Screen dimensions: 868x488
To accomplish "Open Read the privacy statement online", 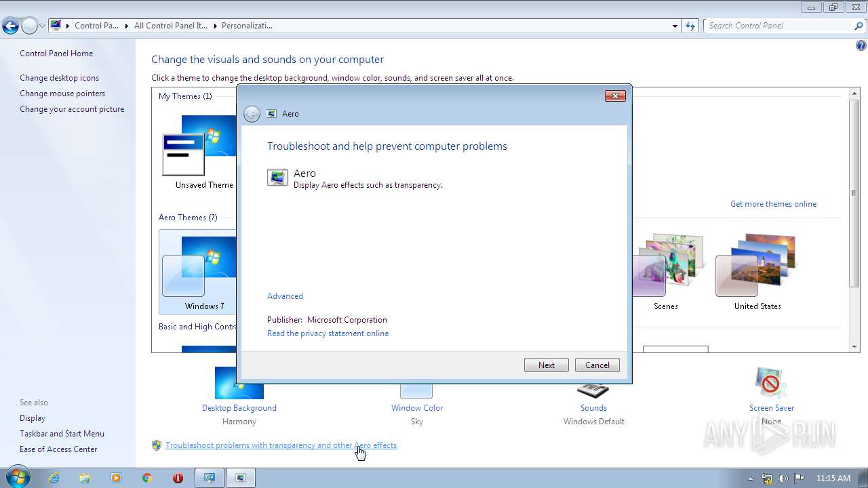I will click(x=328, y=333).
